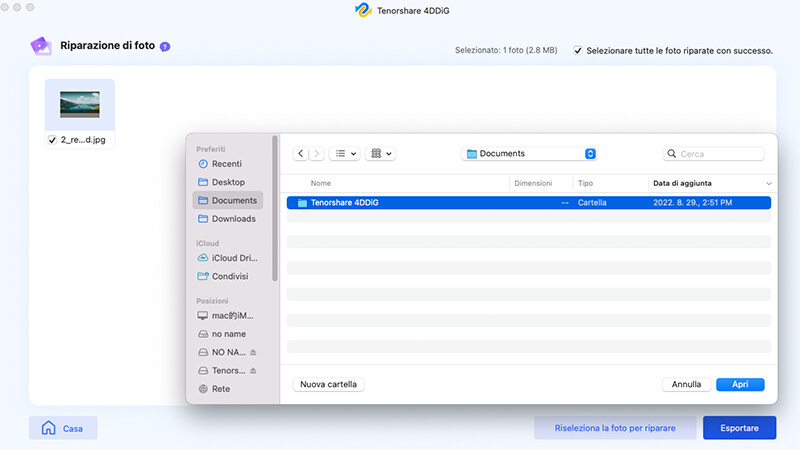Click the Riparazione di foto photo icon

(x=41, y=46)
